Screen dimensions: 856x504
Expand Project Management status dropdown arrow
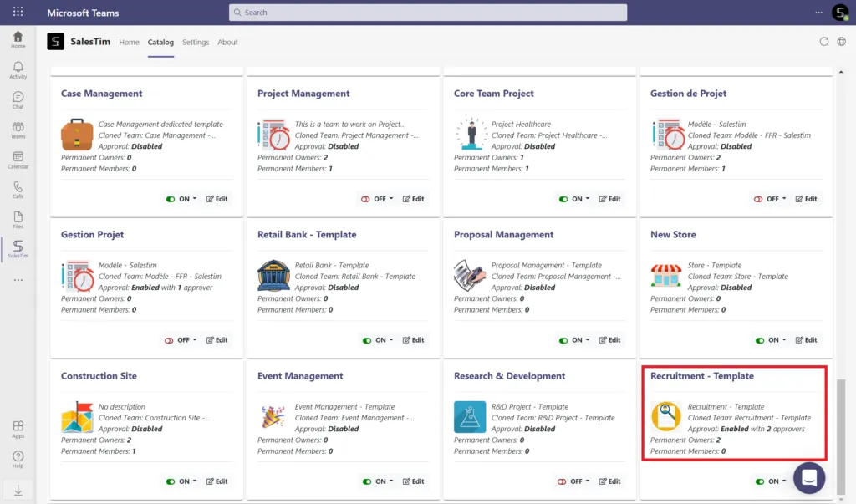391,199
